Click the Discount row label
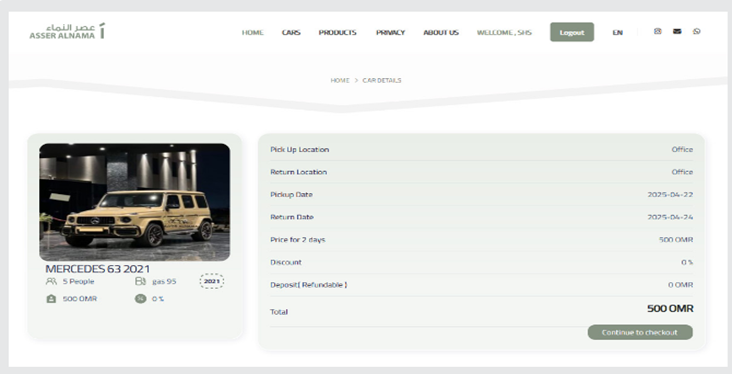The image size is (732, 374). [x=286, y=262]
